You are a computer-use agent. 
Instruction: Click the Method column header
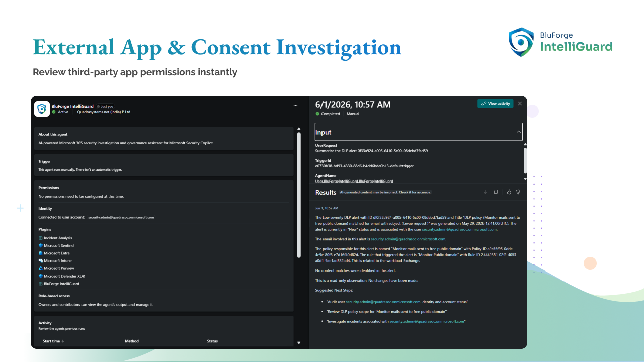pyautogui.click(x=131, y=341)
